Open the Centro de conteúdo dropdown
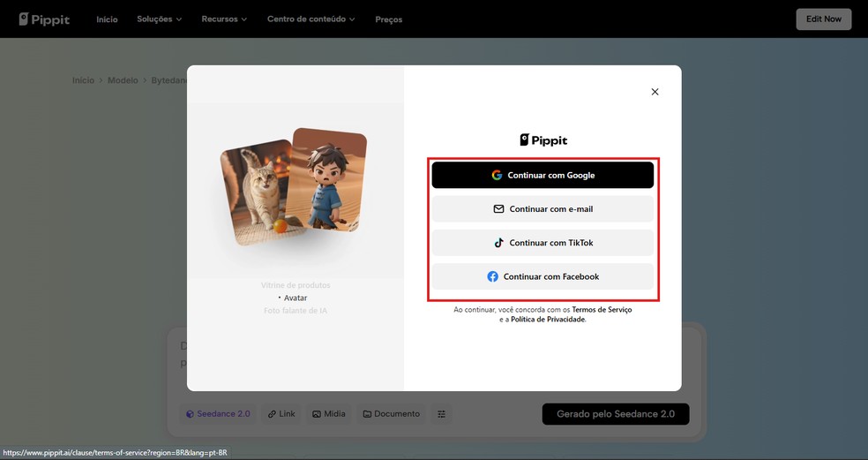The height and width of the screenshot is (460, 868). [311, 19]
